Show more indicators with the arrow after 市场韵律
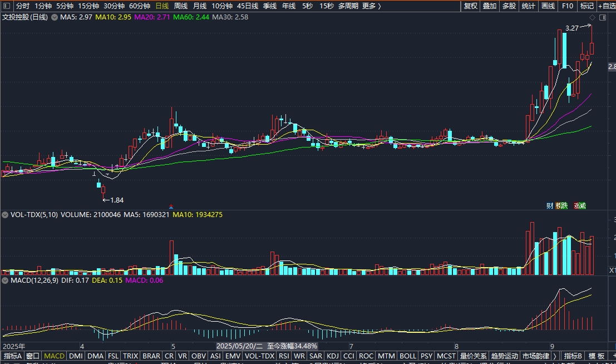This screenshot has height=364, width=616. (x=555, y=356)
